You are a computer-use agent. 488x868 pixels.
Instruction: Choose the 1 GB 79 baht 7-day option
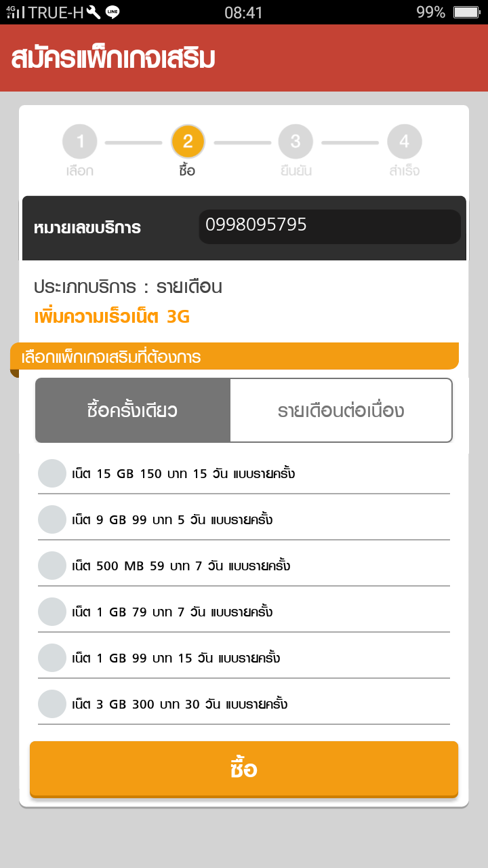(x=52, y=612)
